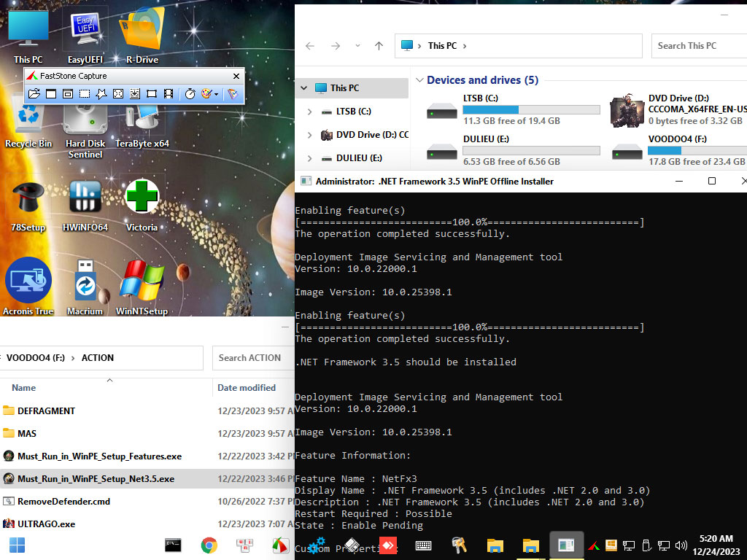Click the Search This PC field
Viewport: 747px width, 560px height.
(x=699, y=46)
